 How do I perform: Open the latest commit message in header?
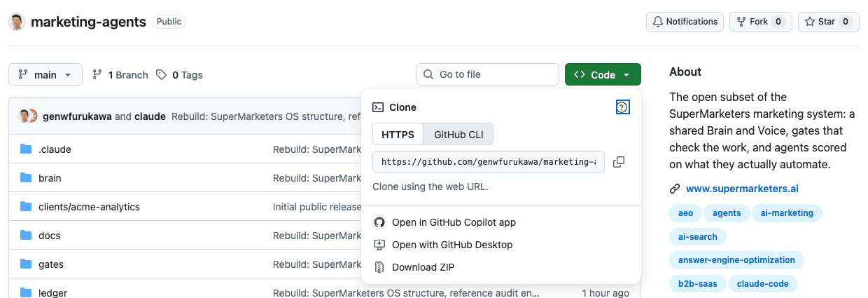coord(266,116)
